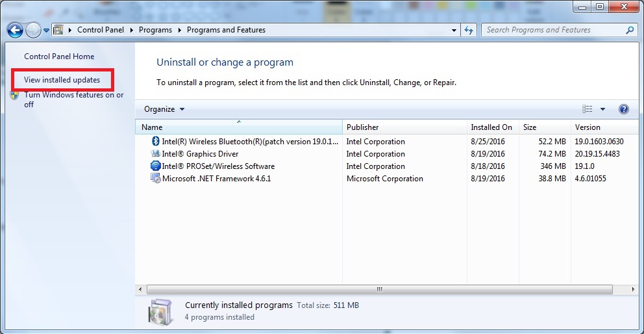This screenshot has height=334, width=644.
Task: Click version 19.0.1603.0630 cell
Action: point(599,142)
